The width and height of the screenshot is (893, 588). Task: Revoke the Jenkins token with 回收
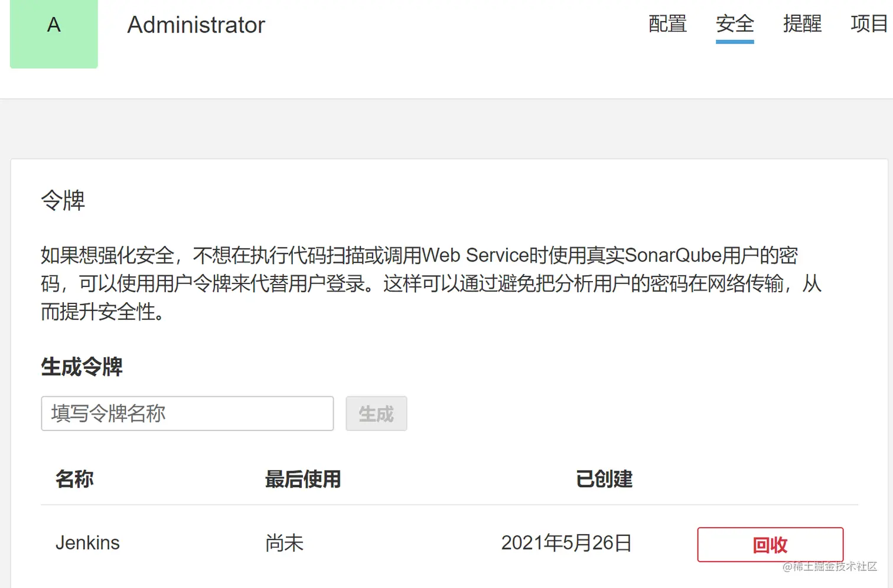tap(770, 544)
